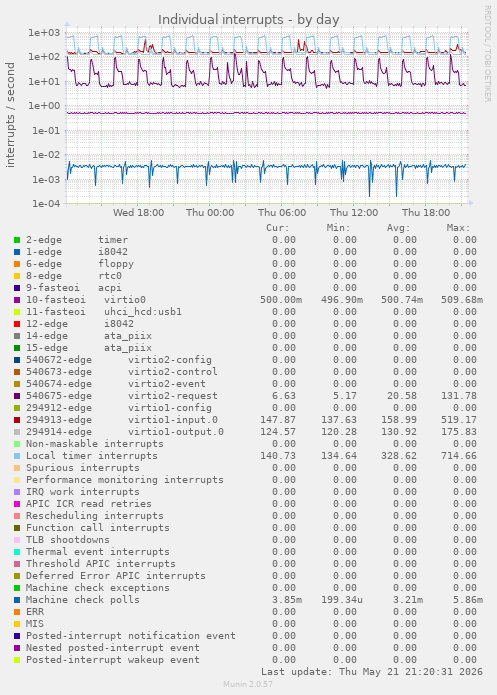Screen dimensions: 497x695
Task: Click the light blue Local timer interrupts swatch
Action: pos(17,456)
